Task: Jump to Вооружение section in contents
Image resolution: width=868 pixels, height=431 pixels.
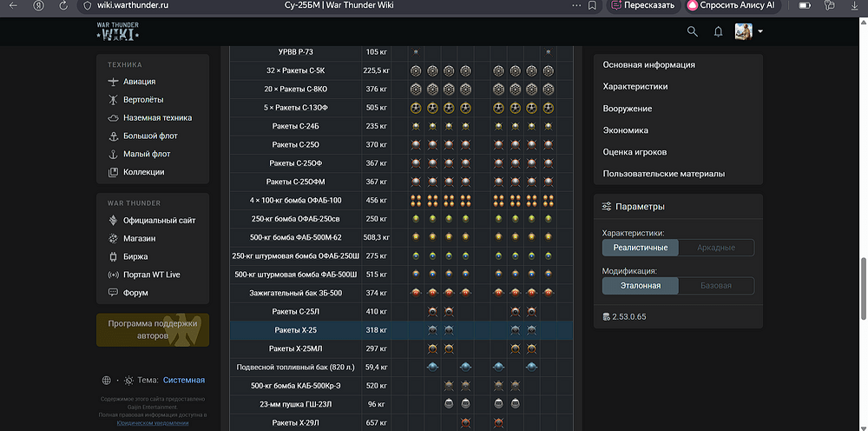Action: pos(627,109)
